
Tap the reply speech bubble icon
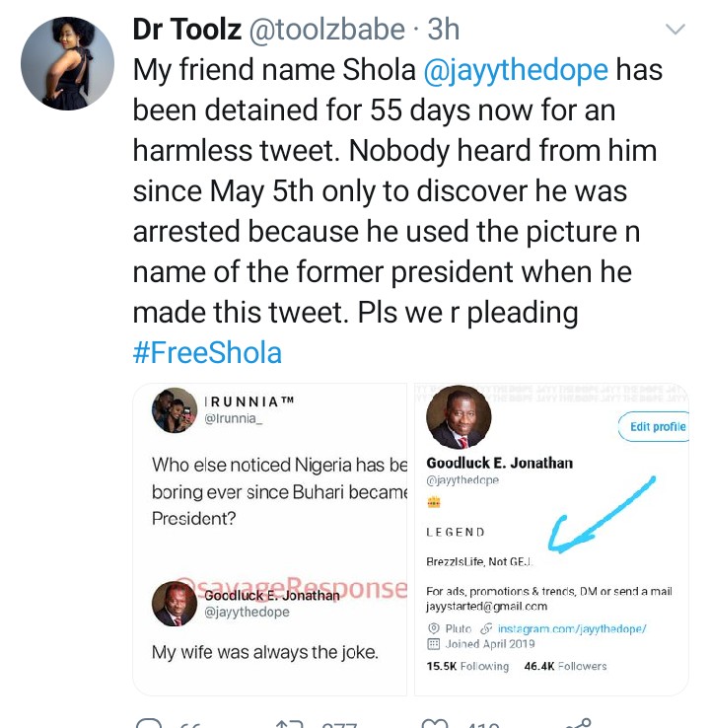pyautogui.click(x=148, y=723)
